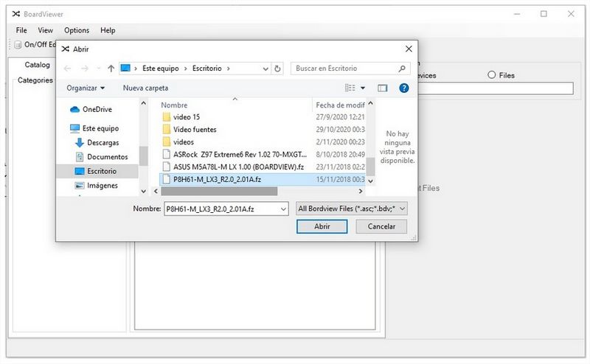The width and height of the screenshot is (590, 364).
Task: Select Escritorio in the navigation pane
Action: [97, 171]
